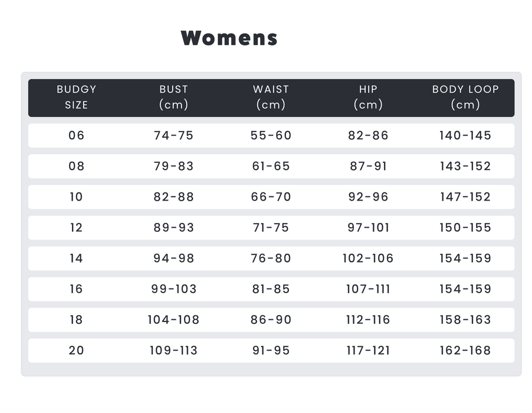Screen dimensions: 532x413
Task: Click the BUDGY SIZE column header
Action: [76, 97]
